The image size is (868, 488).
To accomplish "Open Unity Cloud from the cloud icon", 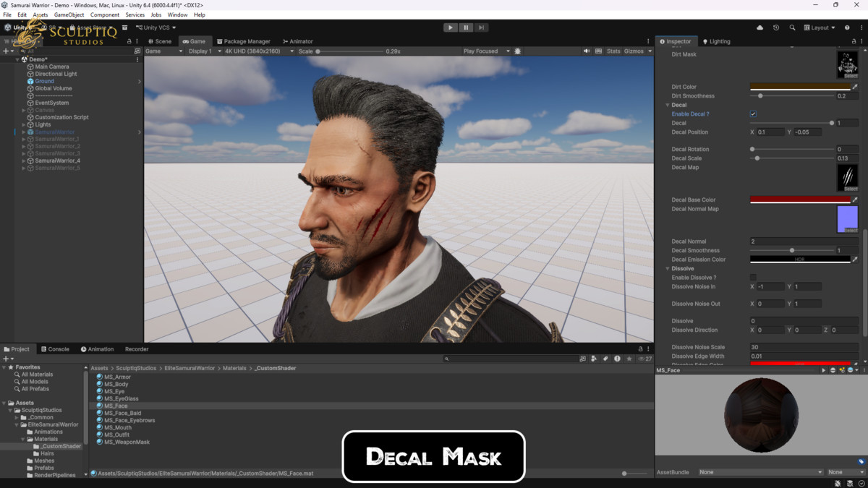I will (x=759, y=27).
